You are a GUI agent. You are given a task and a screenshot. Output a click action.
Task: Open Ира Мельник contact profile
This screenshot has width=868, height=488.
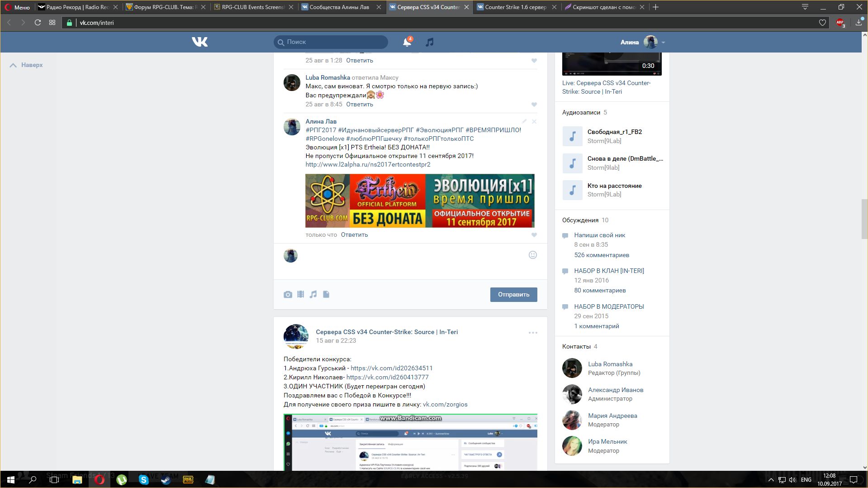pos(607,442)
